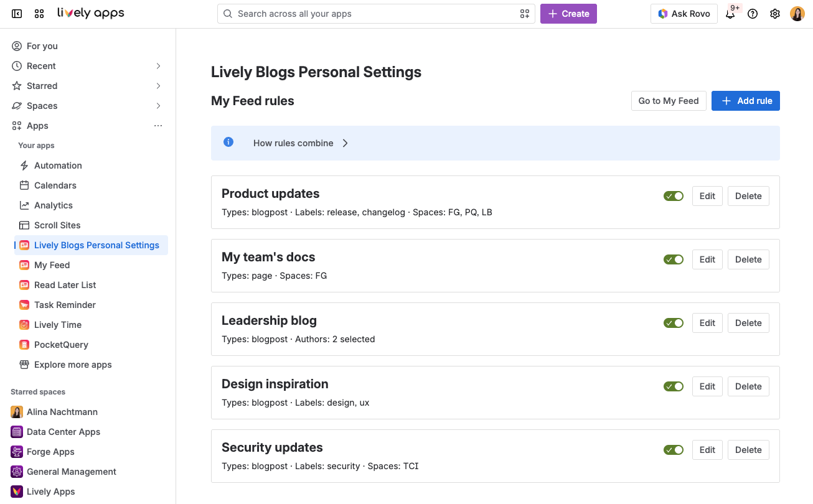This screenshot has height=504, width=813.
Task: Click the Spaces globe icon
Action: pyautogui.click(x=17, y=106)
